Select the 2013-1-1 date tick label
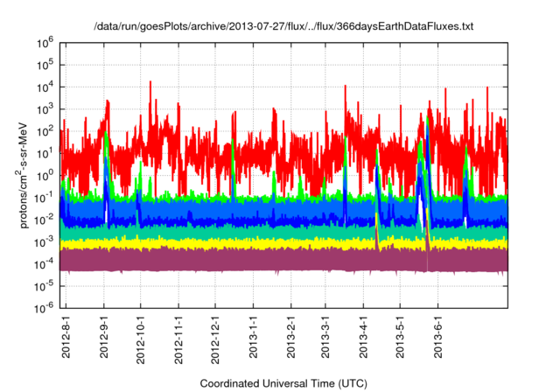The height and width of the screenshot is (392, 560). click(253, 339)
